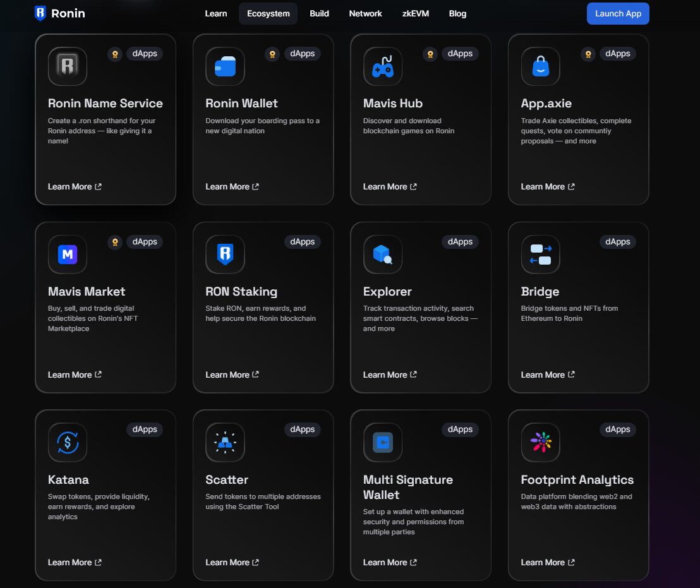Click 'Discover and download blockchain games' description

[409, 126]
